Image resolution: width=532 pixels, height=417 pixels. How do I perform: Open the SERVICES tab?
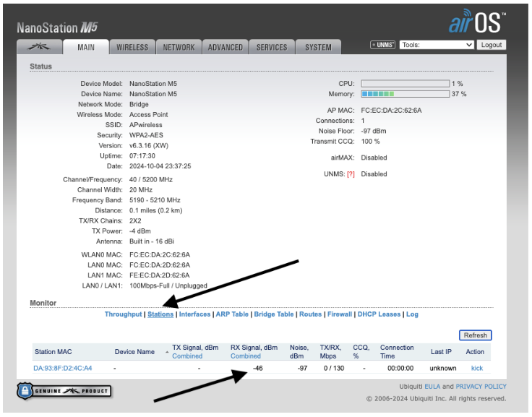click(272, 47)
